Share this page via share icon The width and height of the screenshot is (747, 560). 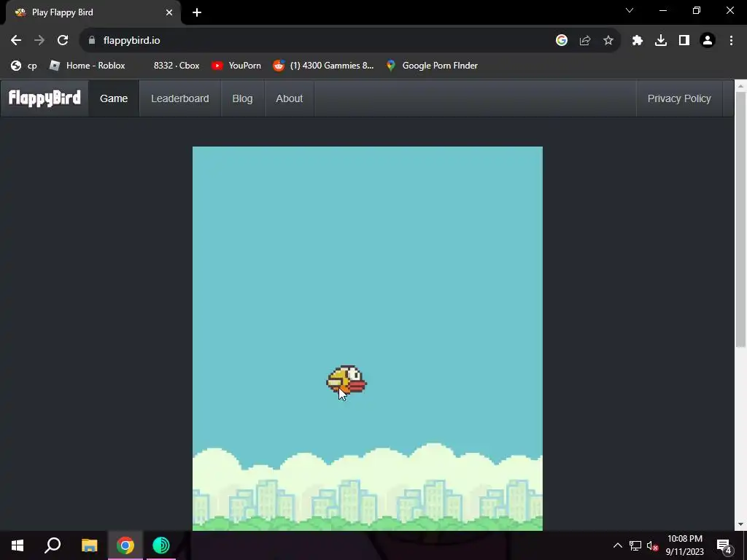click(x=585, y=41)
